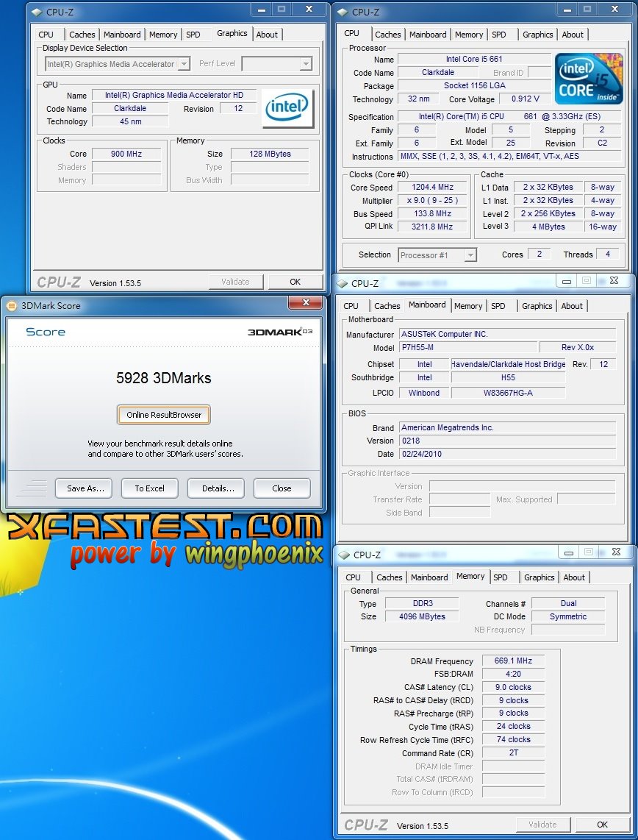Click the CPU-Z title bar icon of the Motherboard window
The height and width of the screenshot is (840, 638).
343,283
